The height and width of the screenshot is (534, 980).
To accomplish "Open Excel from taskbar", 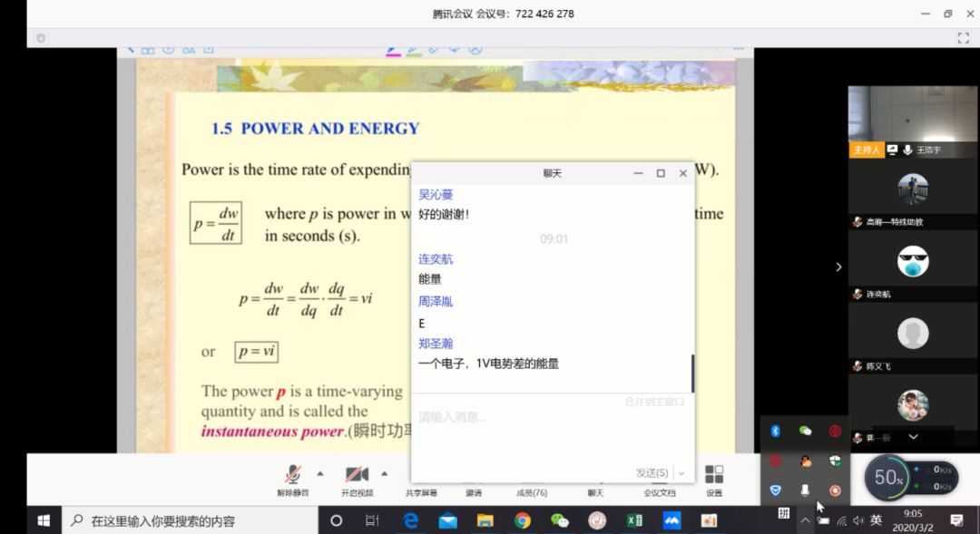I will click(x=634, y=520).
